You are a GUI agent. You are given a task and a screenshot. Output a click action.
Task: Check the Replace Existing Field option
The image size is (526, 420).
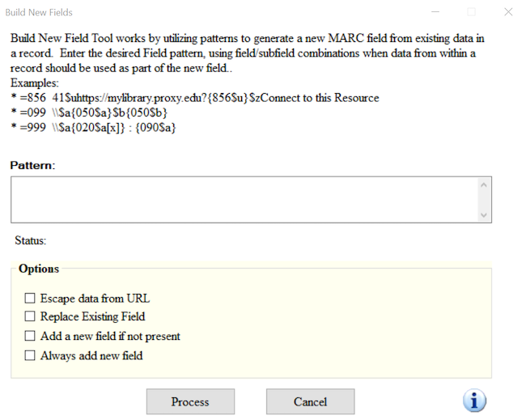(31, 316)
